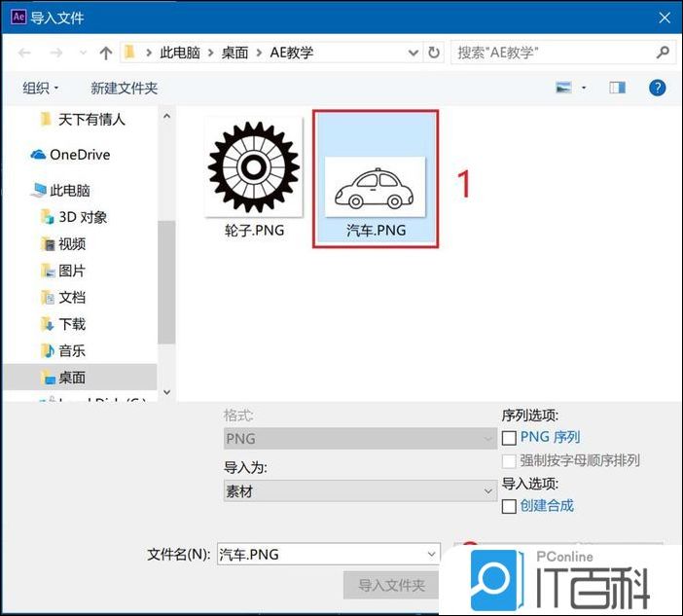Close the 导入文件 dialog
This screenshot has height=616, width=683.
coord(665,18)
